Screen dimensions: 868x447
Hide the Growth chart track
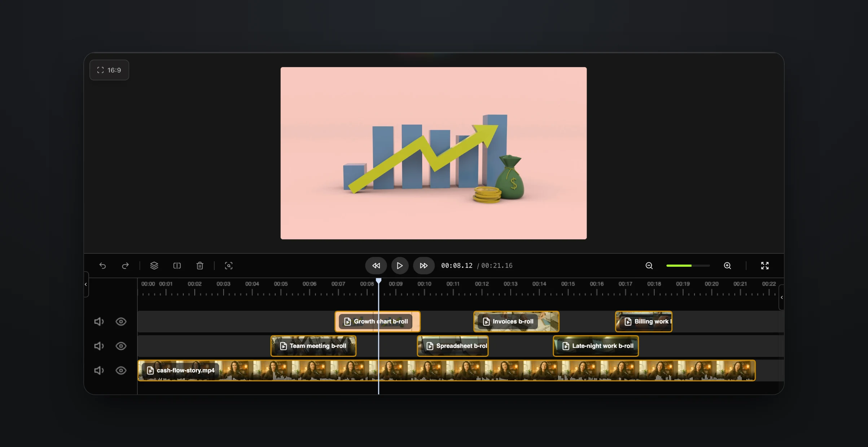(121, 322)
